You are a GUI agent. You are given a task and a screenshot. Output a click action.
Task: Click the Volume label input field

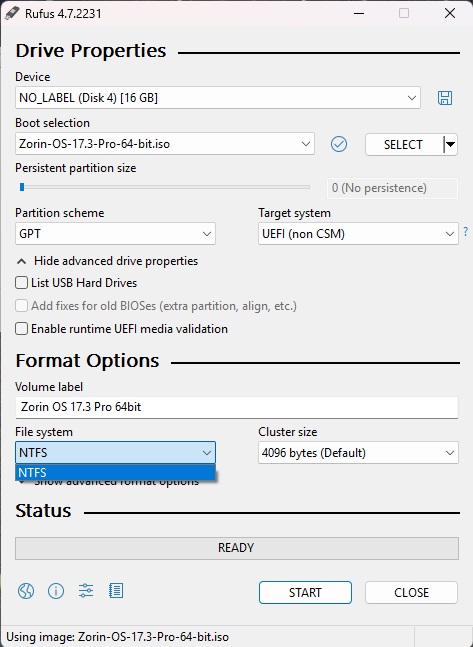(237, 407)
